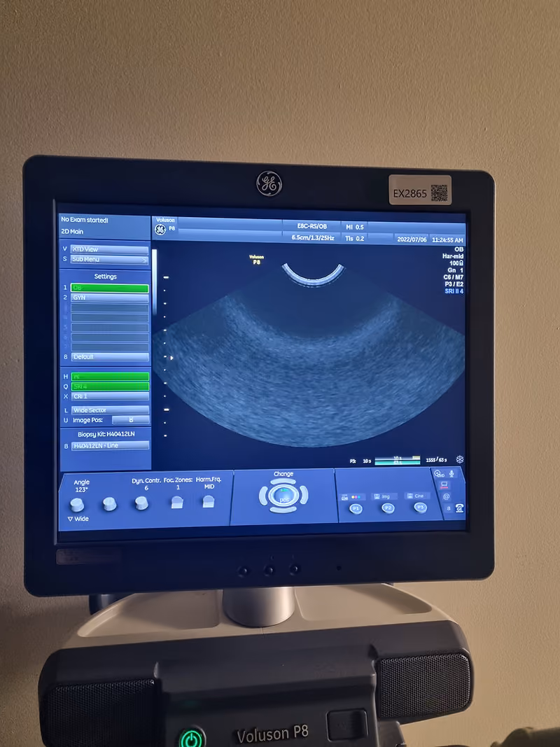560x747 pixels.
Task: Click the P3 button
Action: point(421,508)
